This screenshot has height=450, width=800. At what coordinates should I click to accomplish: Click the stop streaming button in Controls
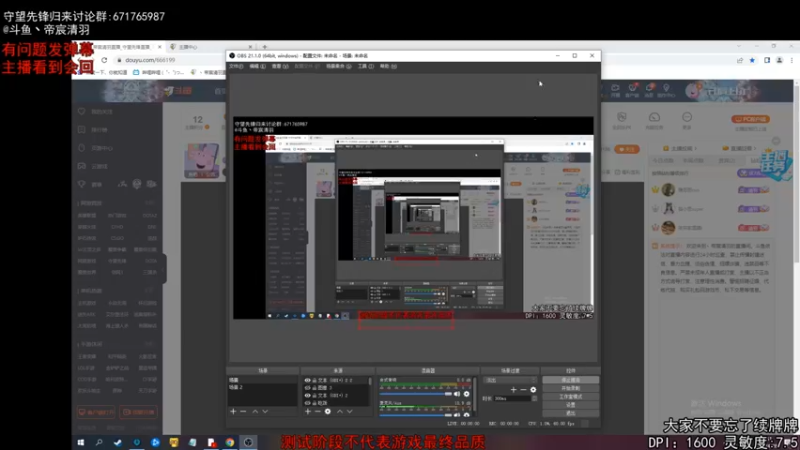coord(570,380)
